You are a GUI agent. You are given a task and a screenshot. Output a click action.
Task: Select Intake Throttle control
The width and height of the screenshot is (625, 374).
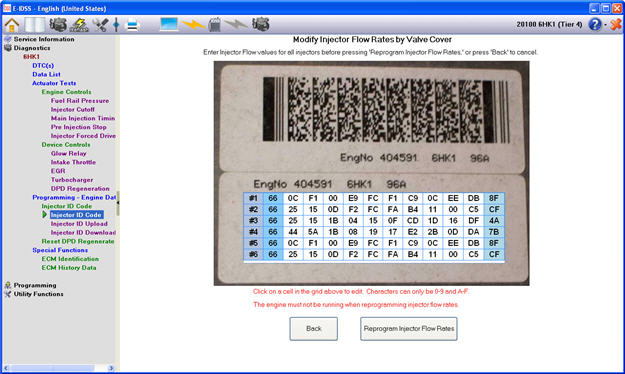point(73,162)
